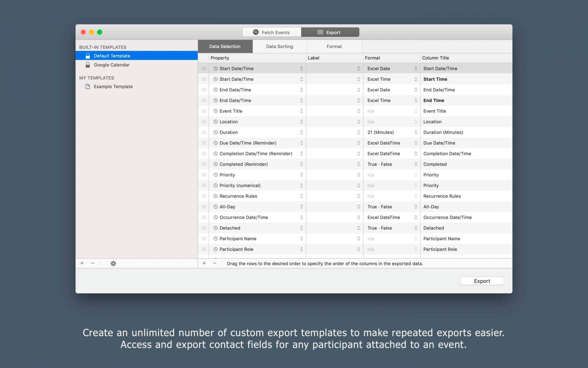Click the minus icon to remove a property row
The width and height of the screenshot is (588, 368).
pyautogui.click(x=215, y=263)
